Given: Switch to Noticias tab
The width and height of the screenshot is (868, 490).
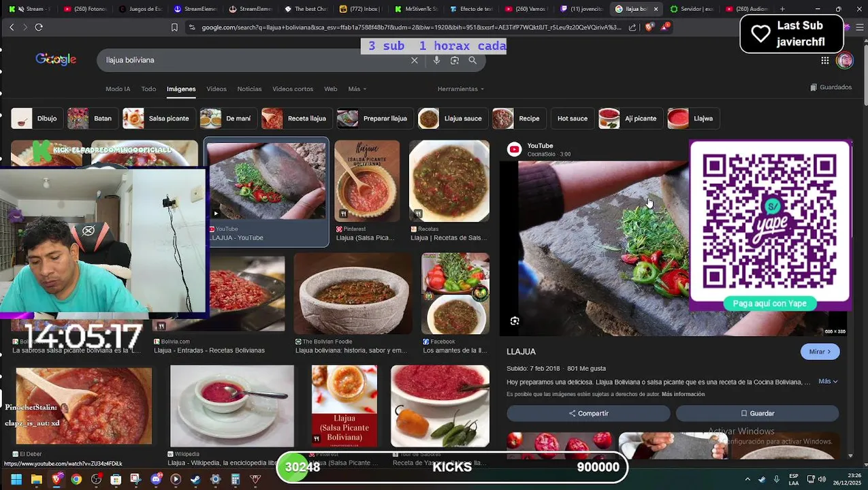Looking at the screenshot, I should click(249, 89).
